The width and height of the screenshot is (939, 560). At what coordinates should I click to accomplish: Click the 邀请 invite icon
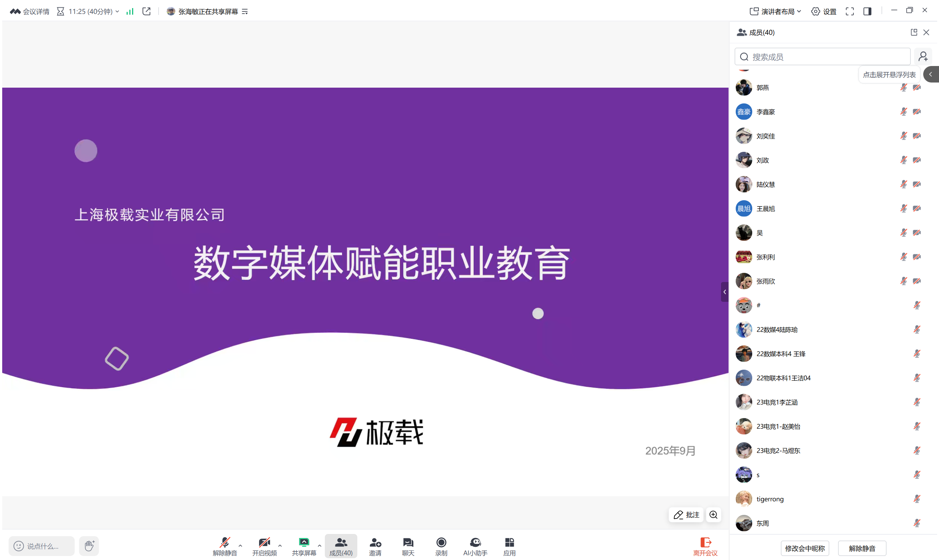pos(375,546)
